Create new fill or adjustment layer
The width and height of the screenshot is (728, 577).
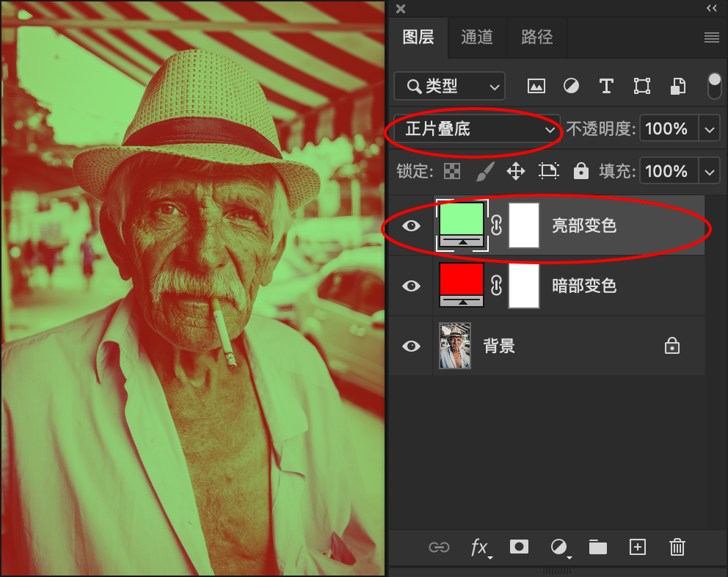coord(559,547)
